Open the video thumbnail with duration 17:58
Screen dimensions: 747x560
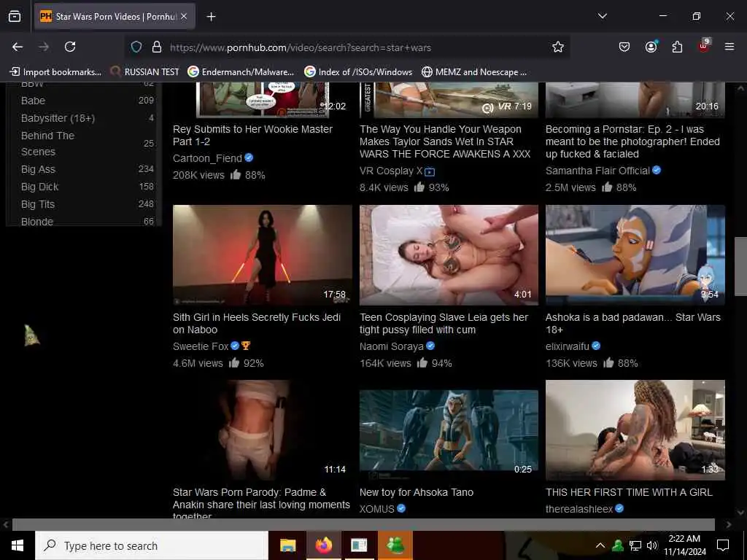pyautogui.click(x=263, y=254)
